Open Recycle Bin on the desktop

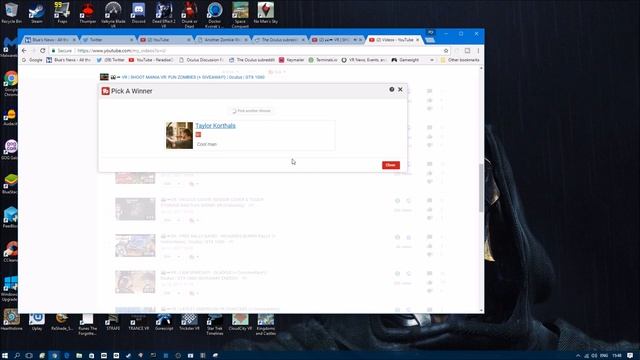[11, 13]
